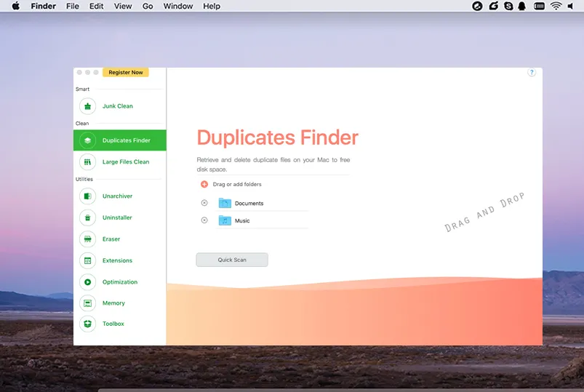Open the Toolbox utility
The height and width of the screenshot is (392, 584).
113,324
